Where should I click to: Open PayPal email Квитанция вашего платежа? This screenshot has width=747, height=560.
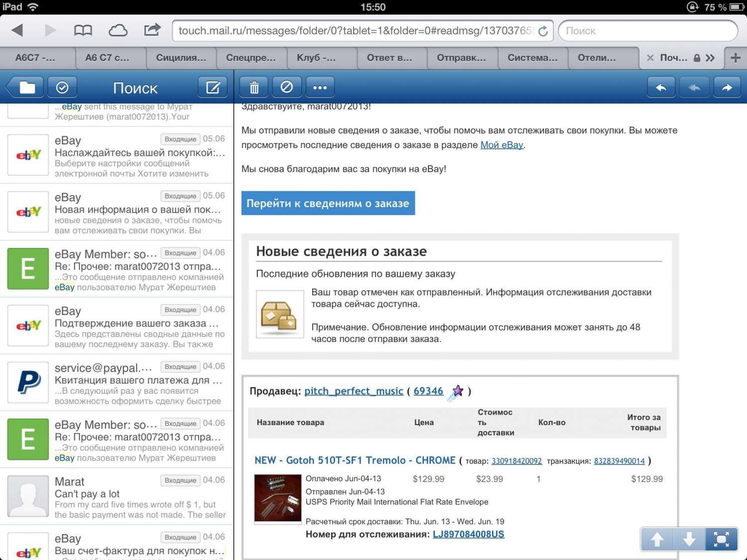(x=117, y=383)
